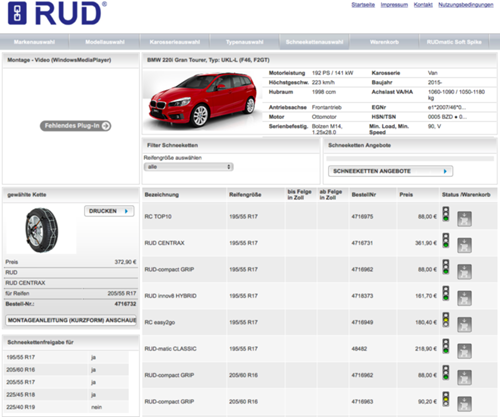Click the availability traffic light for RC TOP10

[x=446, y=214]
